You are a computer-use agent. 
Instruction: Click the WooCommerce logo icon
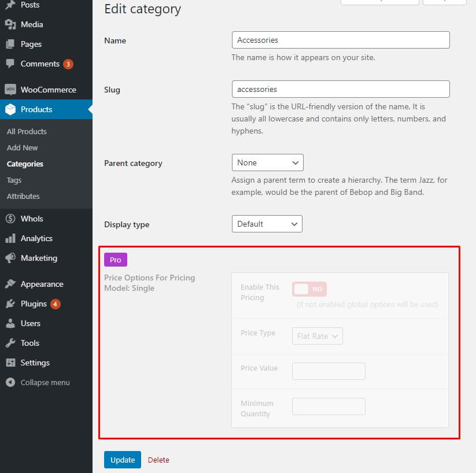pyautogui.click(x=10, y=90)
